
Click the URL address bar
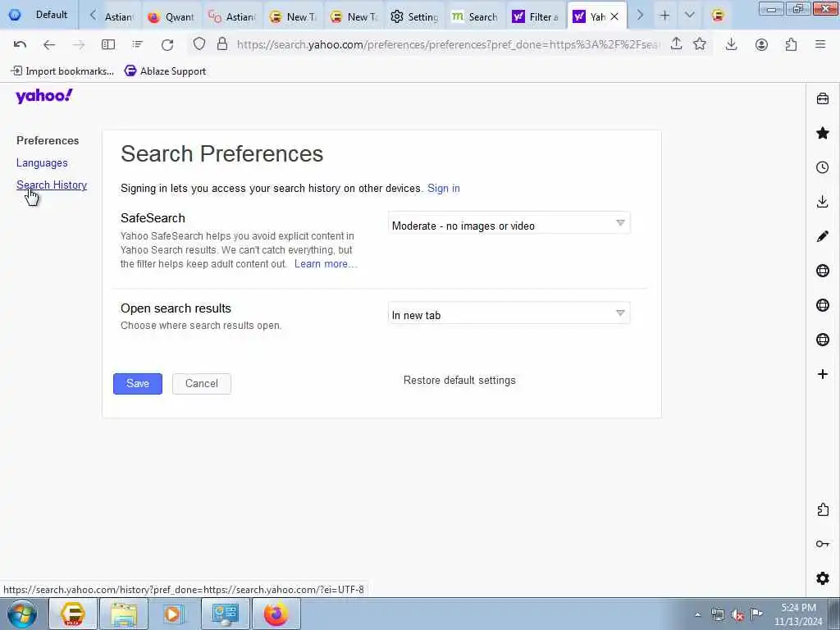[448, 44]
